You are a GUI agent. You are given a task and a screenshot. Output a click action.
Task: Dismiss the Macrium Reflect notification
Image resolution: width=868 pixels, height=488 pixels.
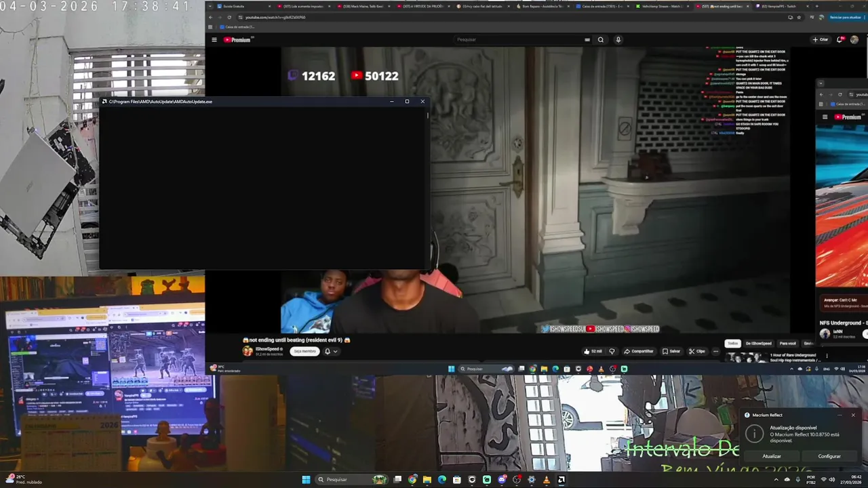click(x=853, y=415)
